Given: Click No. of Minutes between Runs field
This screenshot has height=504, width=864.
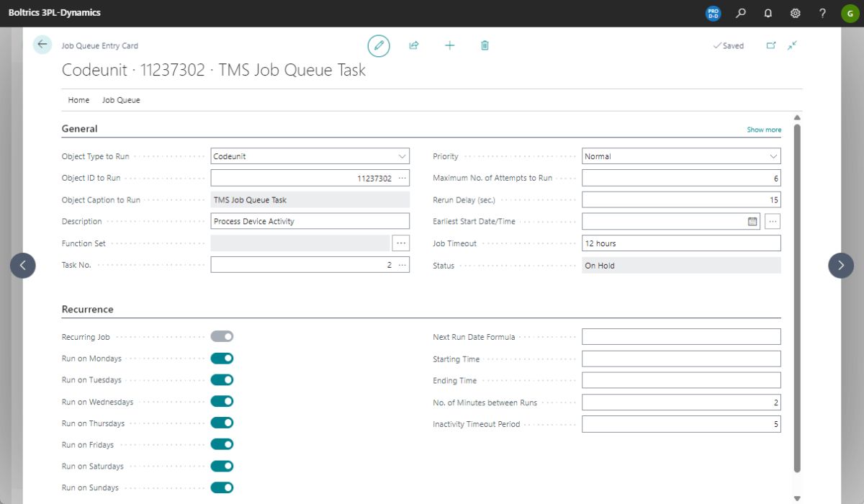Looking at the screenshot, I should 681,402.
